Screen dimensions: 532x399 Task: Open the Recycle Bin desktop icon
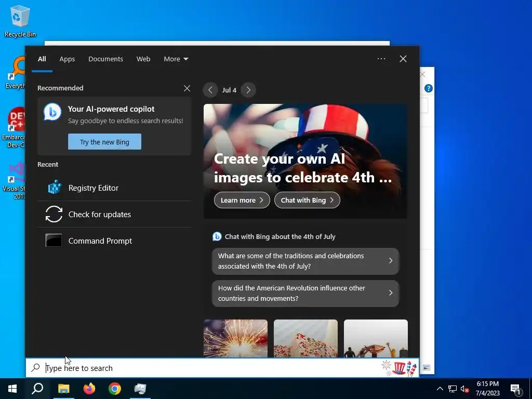click(20, 21)
